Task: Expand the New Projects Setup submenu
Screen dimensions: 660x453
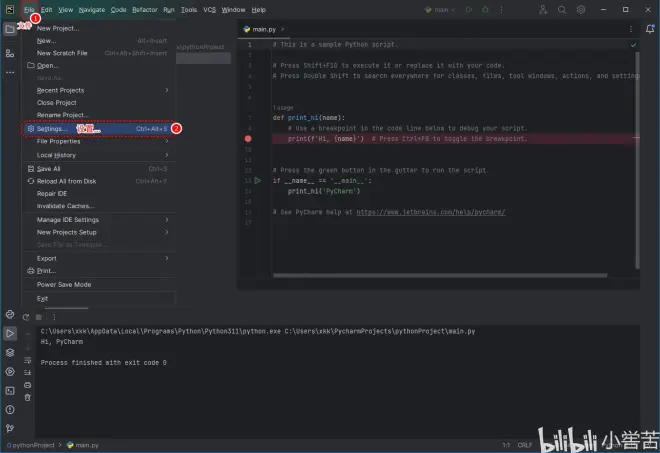Action: pyautogui.click(x=100, y=232)
